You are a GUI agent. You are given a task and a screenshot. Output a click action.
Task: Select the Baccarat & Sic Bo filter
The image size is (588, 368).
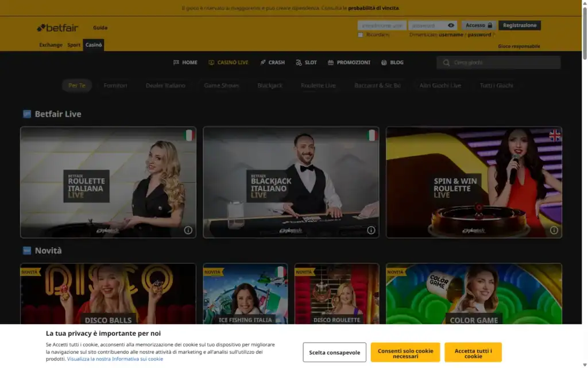pyautogui.click(x=377, y=85)
